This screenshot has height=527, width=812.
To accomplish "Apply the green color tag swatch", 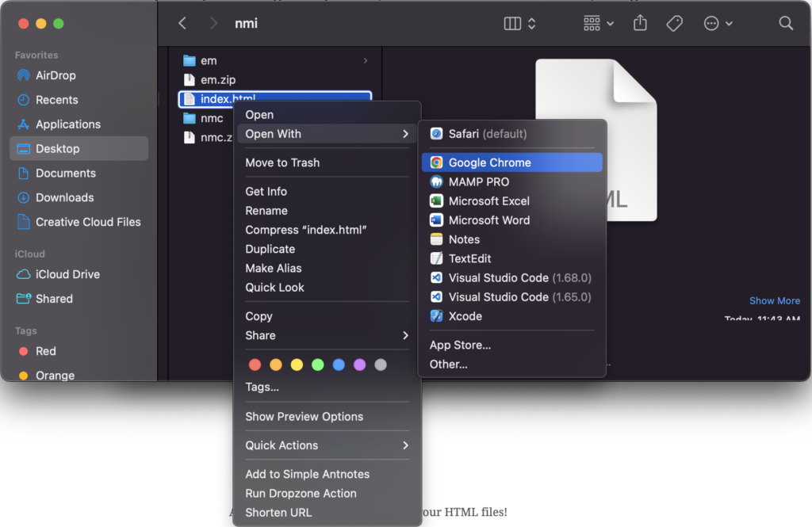I will click(x=317, y=365).
